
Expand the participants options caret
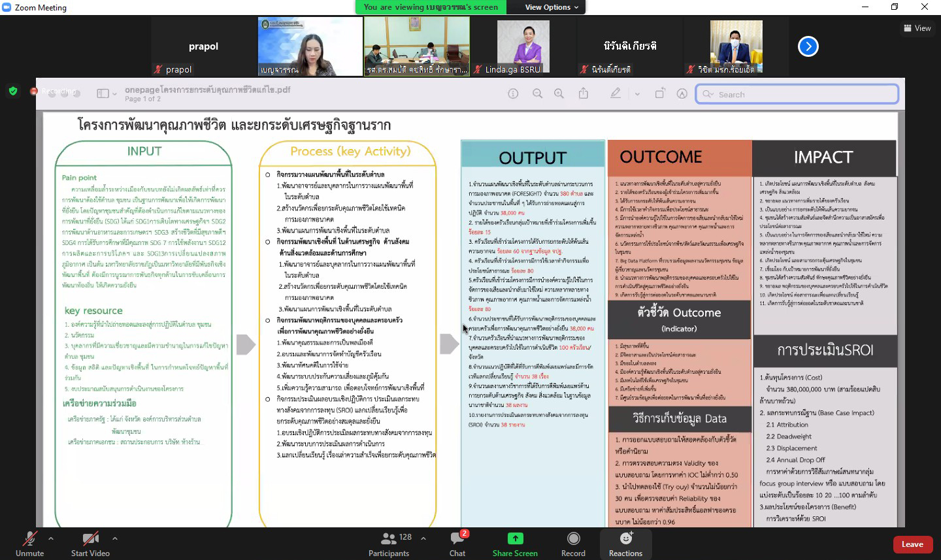click(x=423, y=538)
